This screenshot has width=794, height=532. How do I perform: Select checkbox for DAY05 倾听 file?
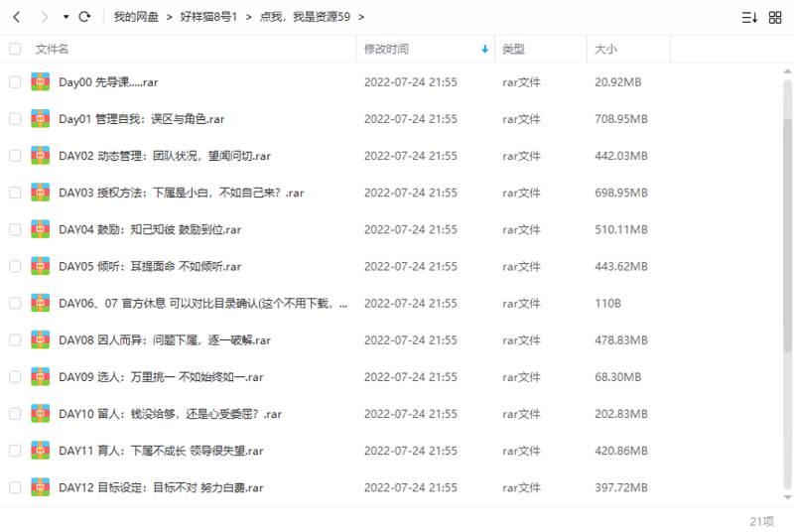15,266
